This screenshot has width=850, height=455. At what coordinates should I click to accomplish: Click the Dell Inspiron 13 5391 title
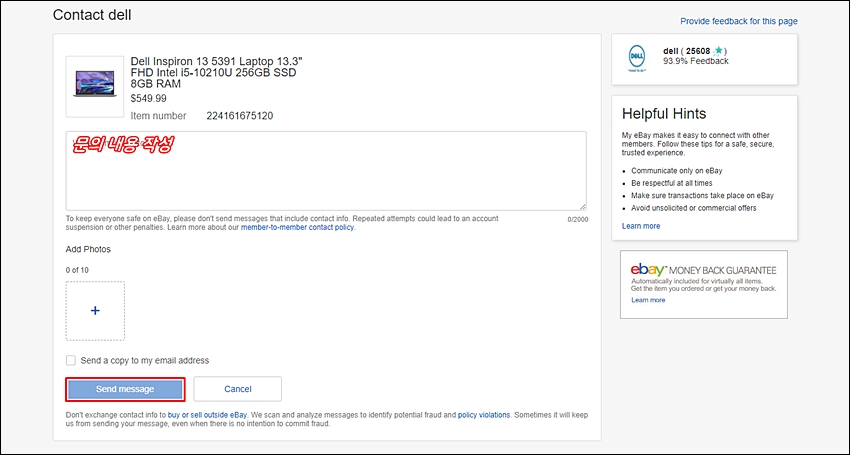216,73
